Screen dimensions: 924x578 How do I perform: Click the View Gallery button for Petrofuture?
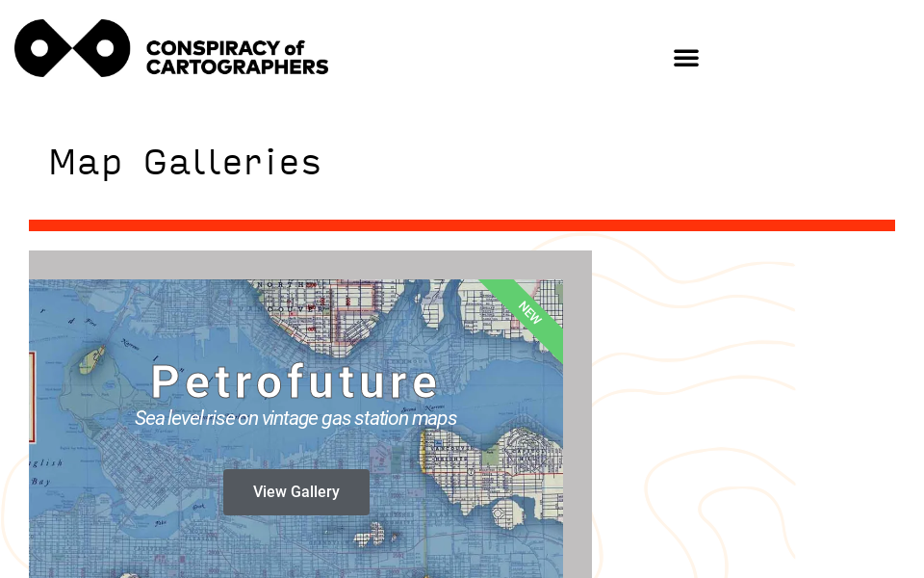coord(295,491)
